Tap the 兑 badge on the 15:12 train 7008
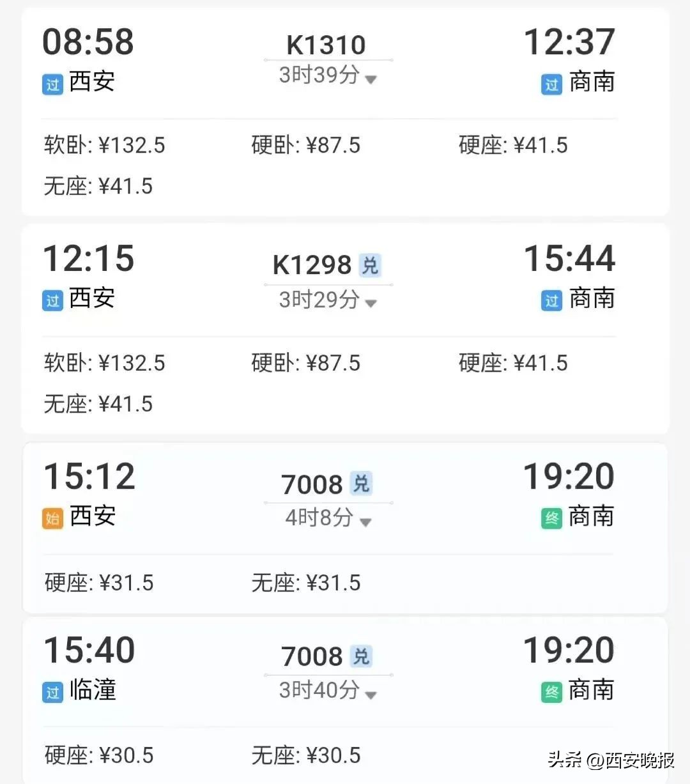Image resolution: width=690 pixels, height=784 pixels. [362, 484]
